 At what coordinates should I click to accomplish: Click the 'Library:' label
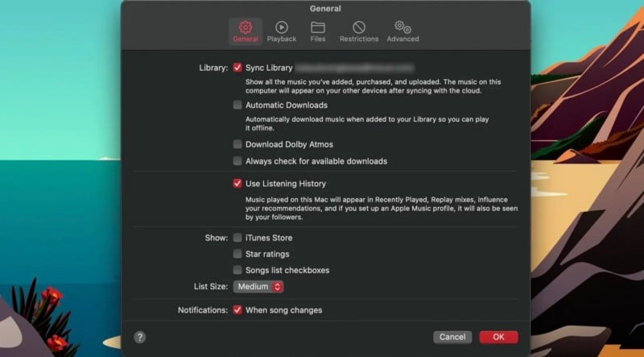click(213, 68)
